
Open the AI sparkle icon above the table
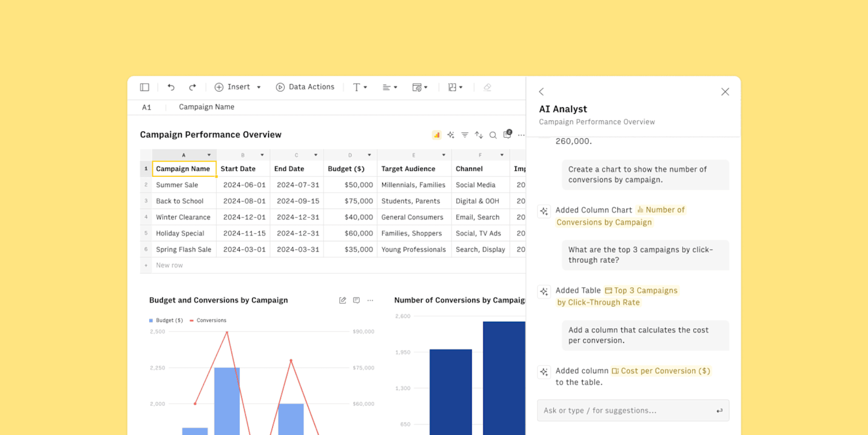[451, 135]
